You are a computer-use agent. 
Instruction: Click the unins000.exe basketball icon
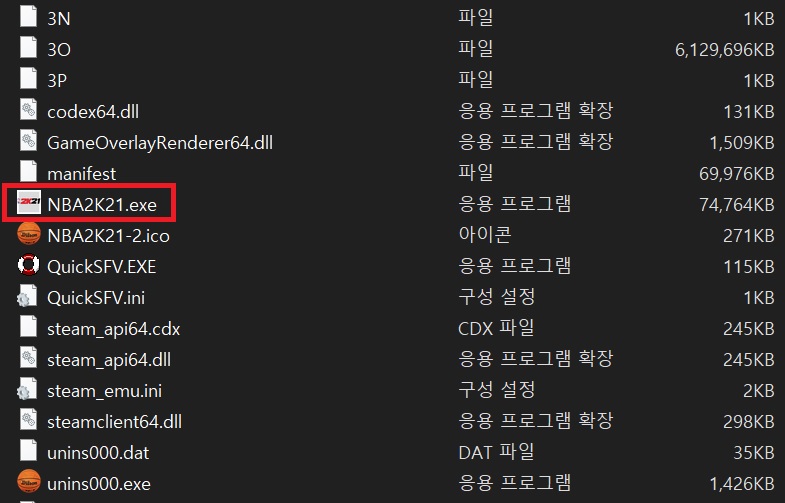29,481
